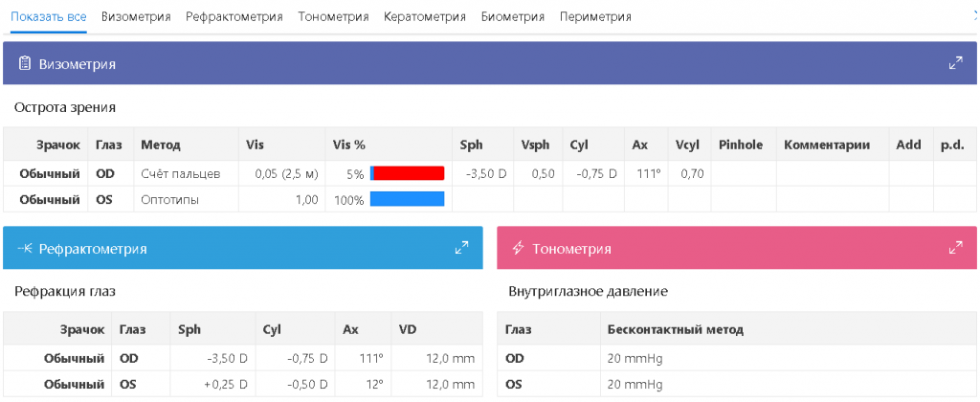
Task: Click the red 5% vision bar for OD
Action: [x=408, y=174]
